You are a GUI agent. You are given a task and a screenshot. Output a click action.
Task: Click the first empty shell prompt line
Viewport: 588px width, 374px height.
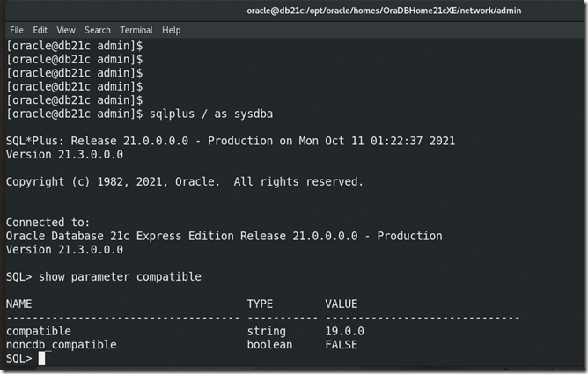(68, 45)
